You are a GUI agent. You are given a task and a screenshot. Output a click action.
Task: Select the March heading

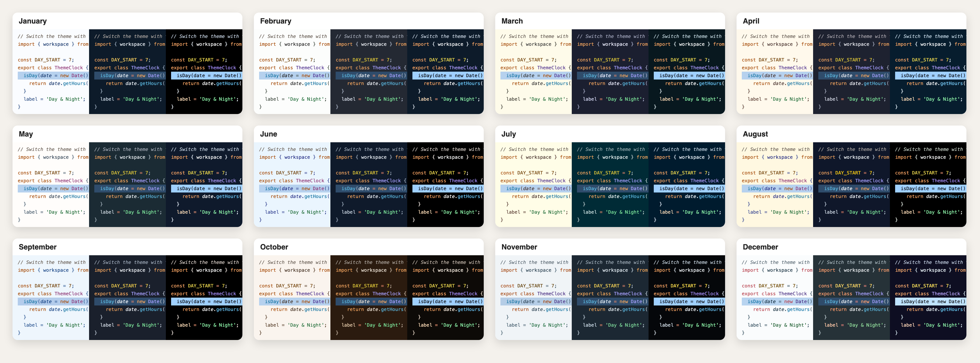[x=512, y=21]
